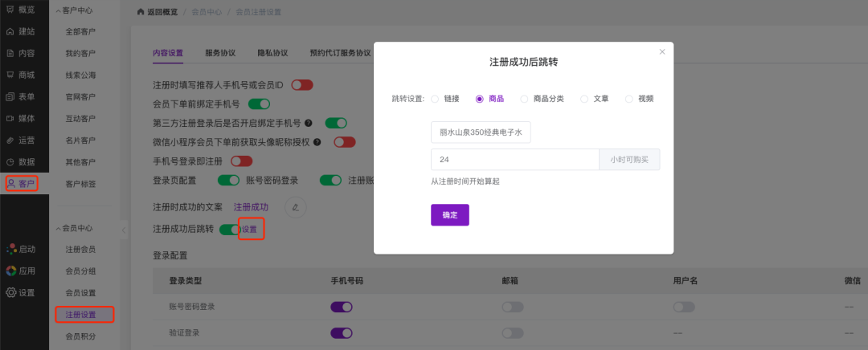This screenshot has height=350, width=868.
Task: Click the 返回概览 breadcrumb link
Action: [x=157, y=12]
